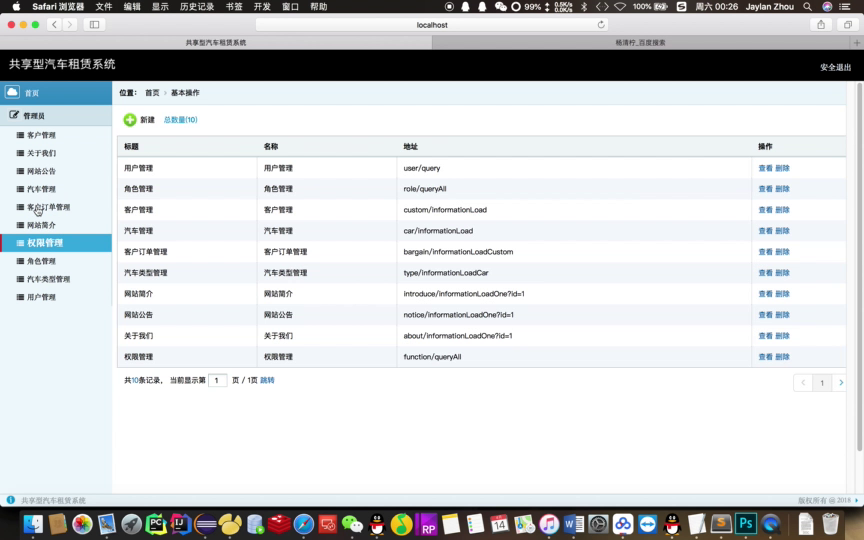The width and height of the screenshot is (864, 540).
Task: Open Photoshop from the Dock
Action: [x=746, y=524]
